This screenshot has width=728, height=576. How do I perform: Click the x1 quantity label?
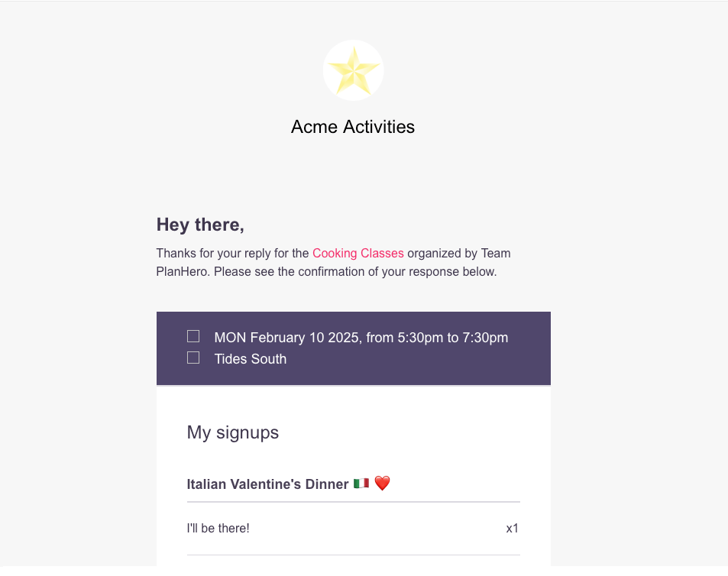512,528
